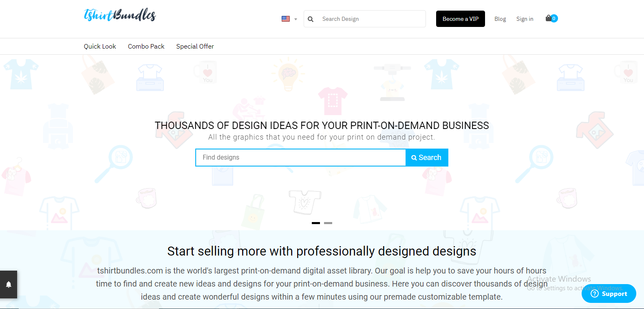
Task: Open the Combo Pack menu item
Action: (146, 47)
